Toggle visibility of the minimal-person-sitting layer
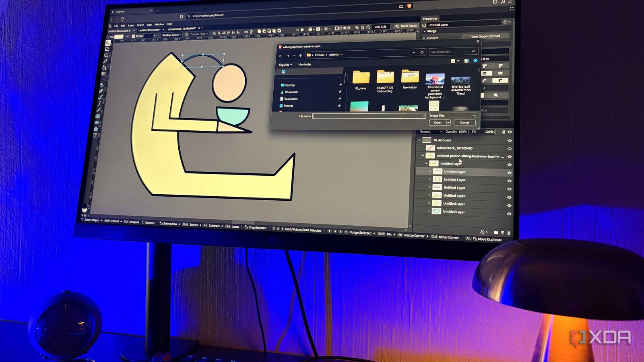 (510, 156)
